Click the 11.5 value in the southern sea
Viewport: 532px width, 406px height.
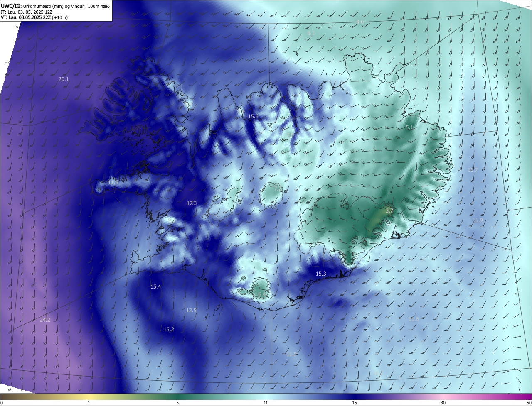(x=291, y=354)
